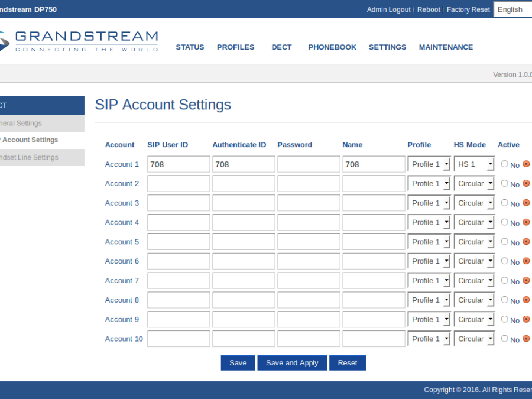
Task: Click the Factory Reset link
Action: 468,9
